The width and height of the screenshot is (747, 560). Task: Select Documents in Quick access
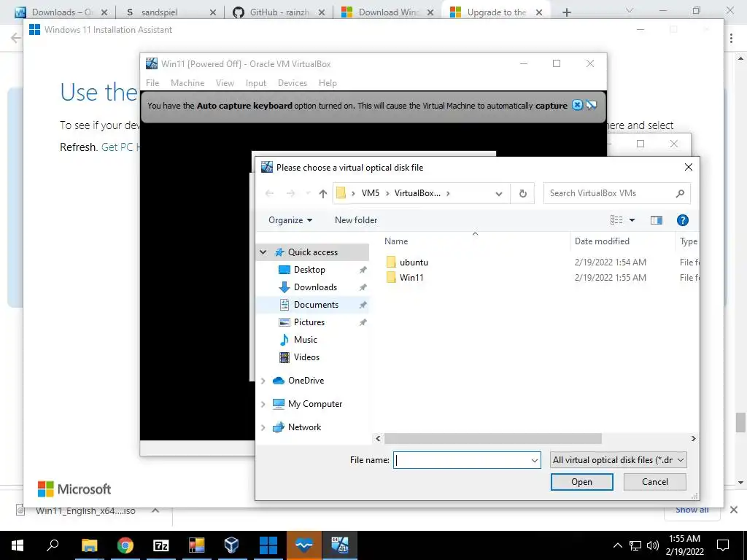316,305
